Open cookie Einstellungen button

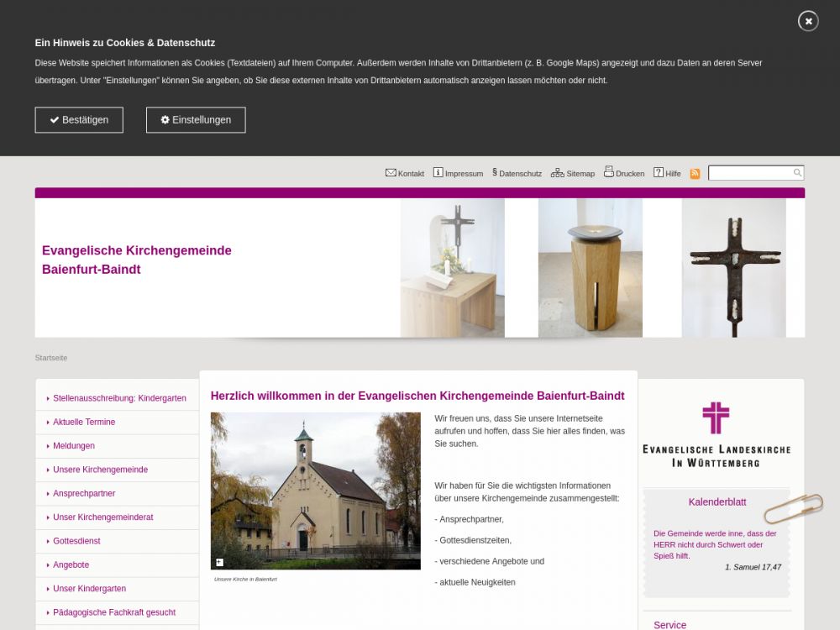(196, 120)
